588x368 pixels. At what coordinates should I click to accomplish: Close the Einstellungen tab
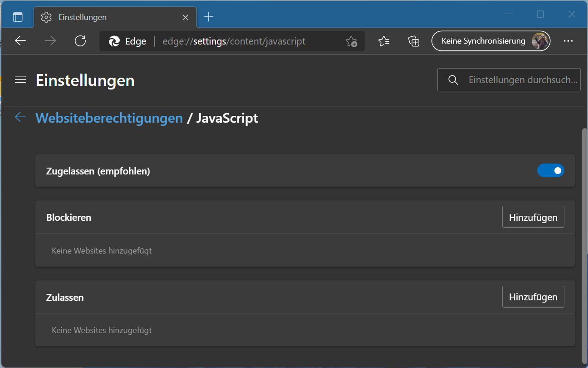(x=185, y=17)
